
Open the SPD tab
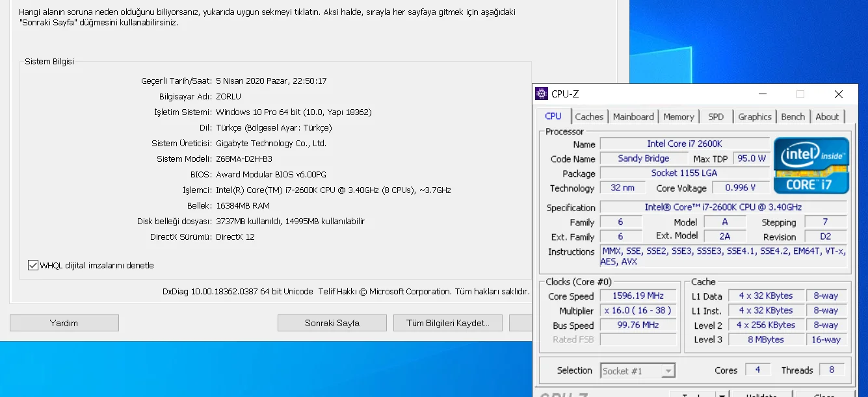716,117
